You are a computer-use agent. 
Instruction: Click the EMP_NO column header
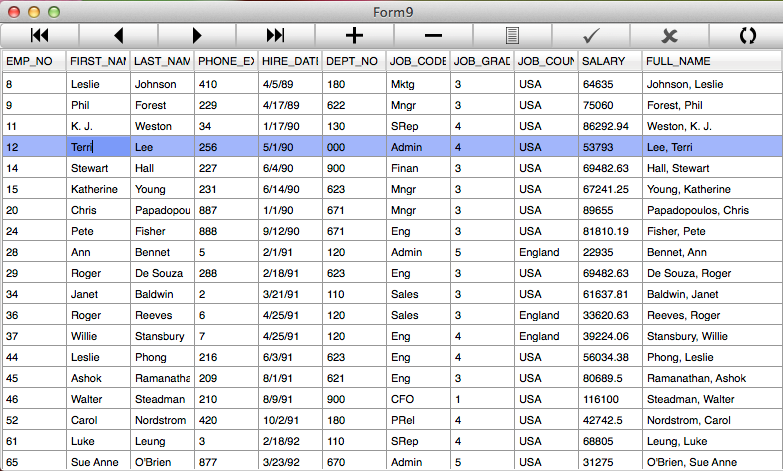34,61
